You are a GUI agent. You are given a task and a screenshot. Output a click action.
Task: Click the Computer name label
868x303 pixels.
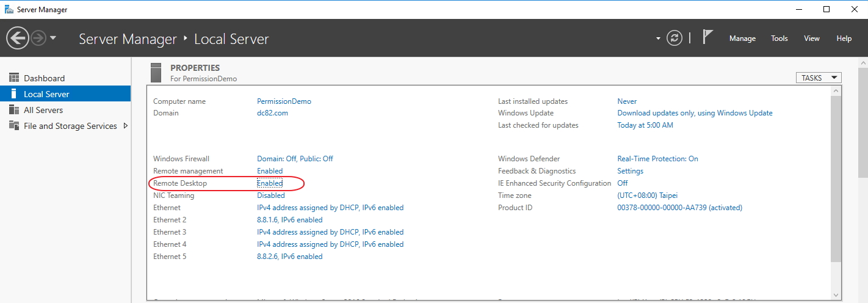pos(179,101)
